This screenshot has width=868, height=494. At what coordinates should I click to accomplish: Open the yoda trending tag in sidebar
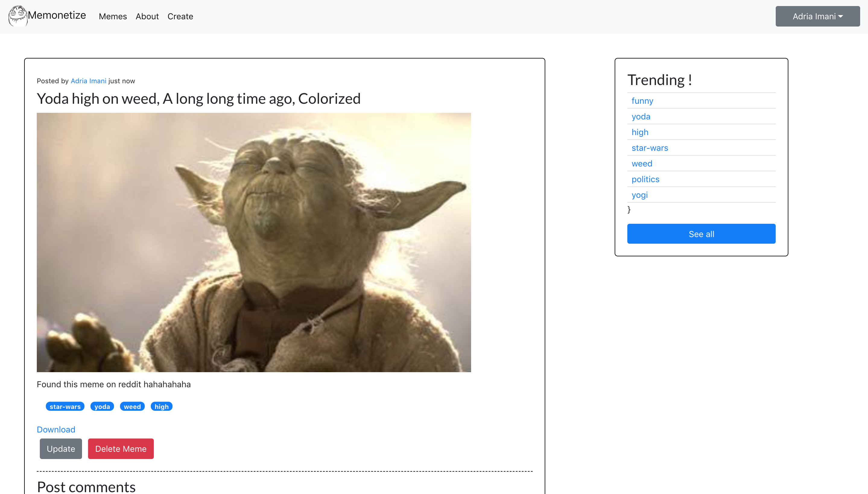click(x=641, y=116)
